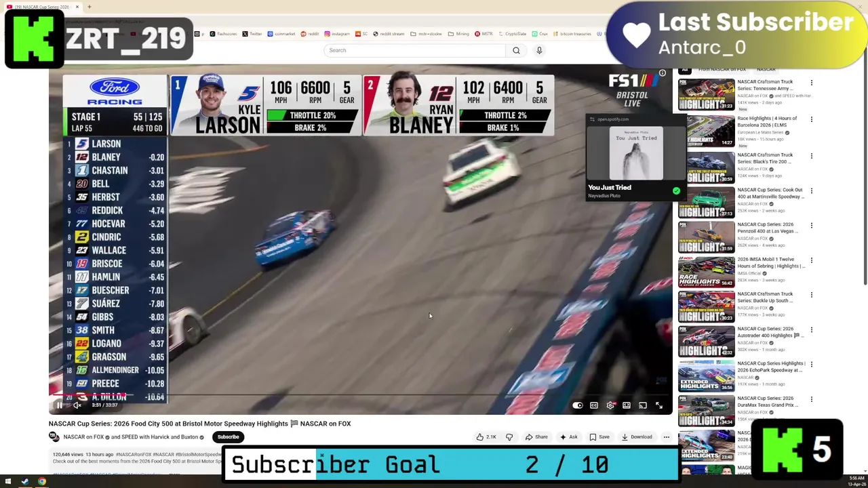Open the options menu for the Cook Out 400 video
The image size is (868, 488).
[811, 191]
